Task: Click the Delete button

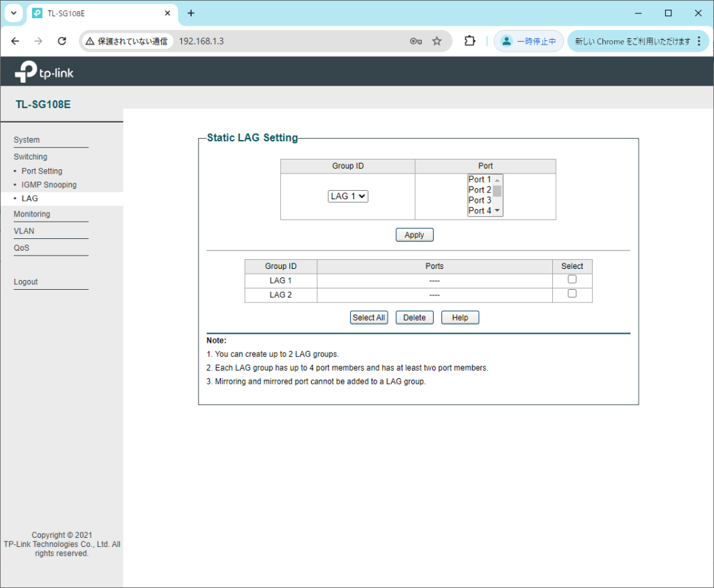Action: point(414,318)
